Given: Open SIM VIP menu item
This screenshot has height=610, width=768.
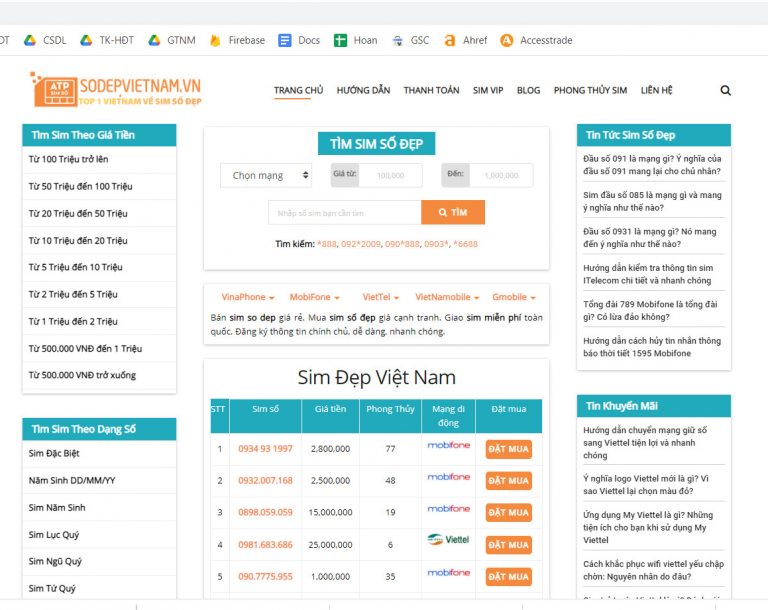Looking at the screenshot, I should (x=488, y=90).
